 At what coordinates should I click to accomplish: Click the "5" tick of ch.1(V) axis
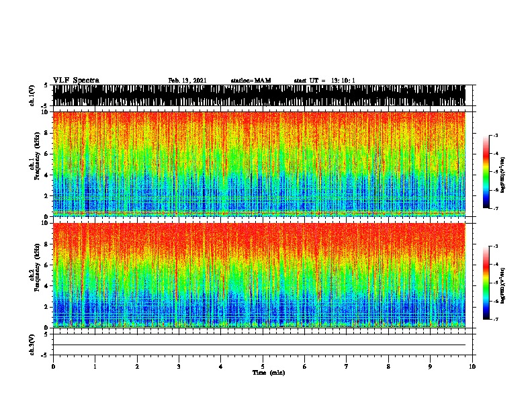pyautogui.click(x=46, y=85)
